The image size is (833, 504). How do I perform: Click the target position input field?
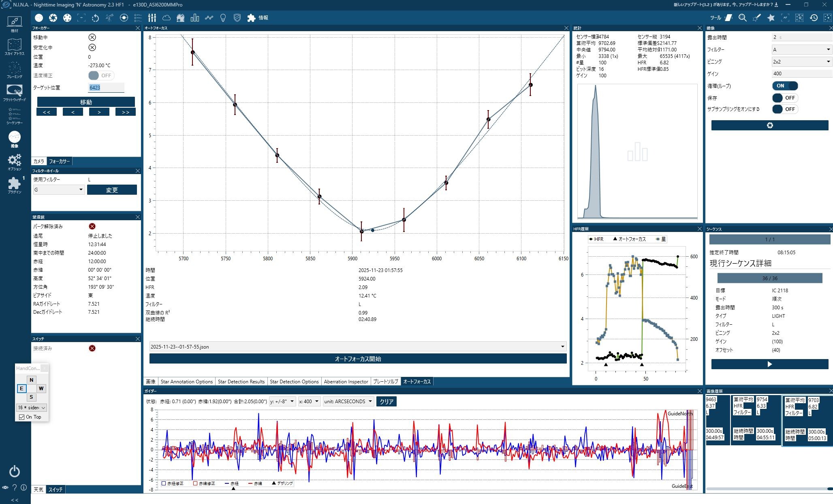point(106,87)
